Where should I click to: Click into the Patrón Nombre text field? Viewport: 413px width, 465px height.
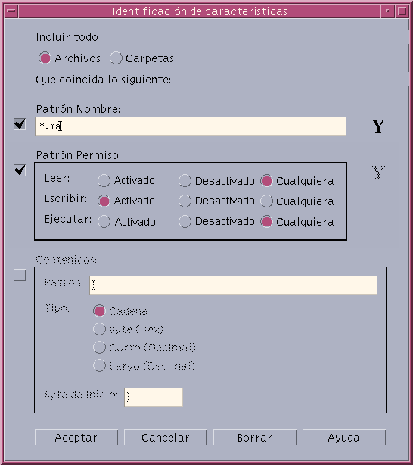191,126
